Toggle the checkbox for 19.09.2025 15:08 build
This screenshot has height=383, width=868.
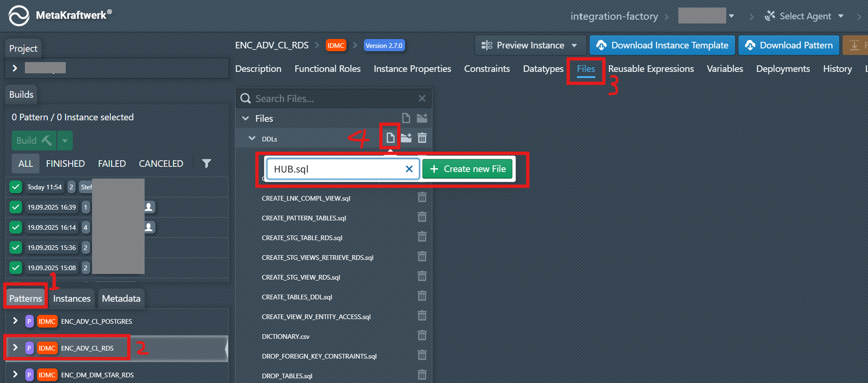point(15,268)
